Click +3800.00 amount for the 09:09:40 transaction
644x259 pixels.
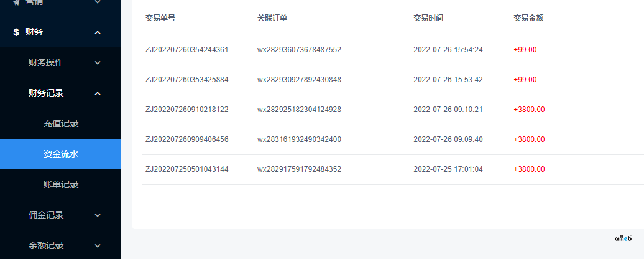click(x=529, y=139)
